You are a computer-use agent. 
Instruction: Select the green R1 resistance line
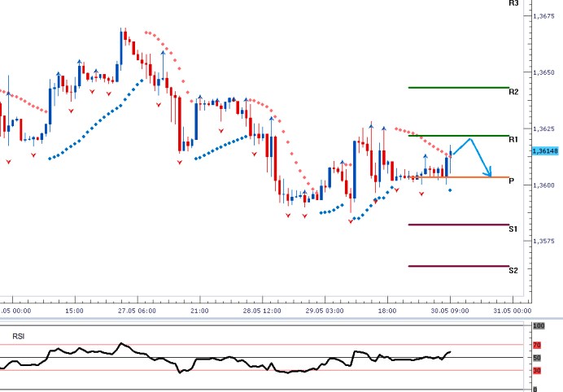tap(459, 136)
